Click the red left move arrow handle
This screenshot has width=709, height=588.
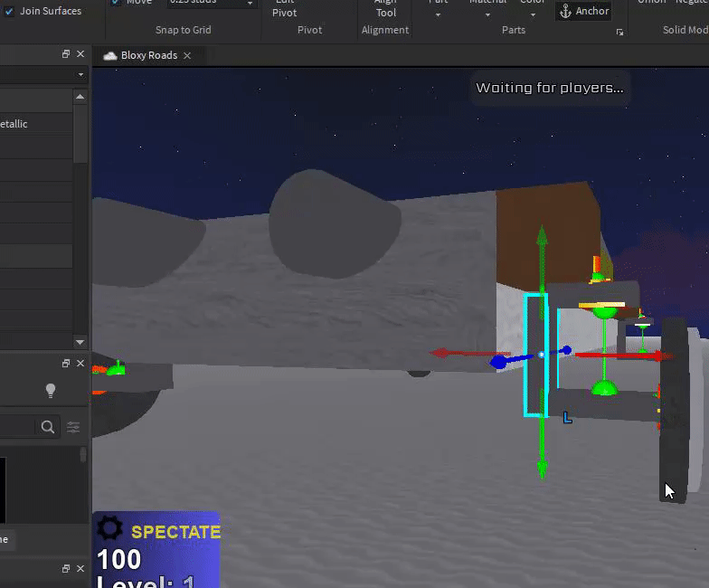click(x=441, y=353)
